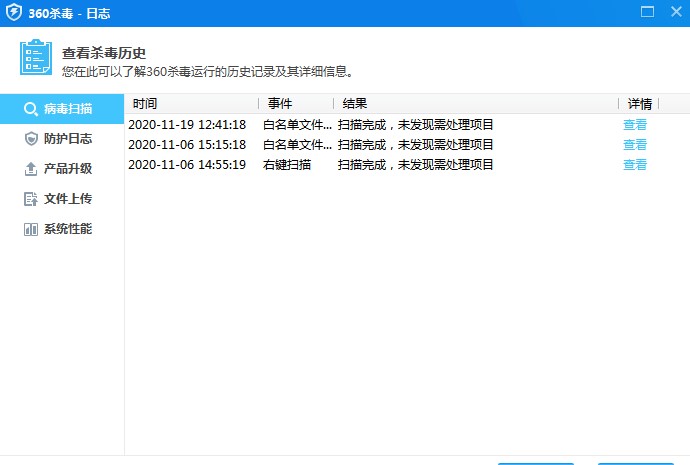Image resolution: width=690 pixels, height=465 pixels.
Task: Click the upload arrow icon beside 产品升级
Action: tap(31, 168)
